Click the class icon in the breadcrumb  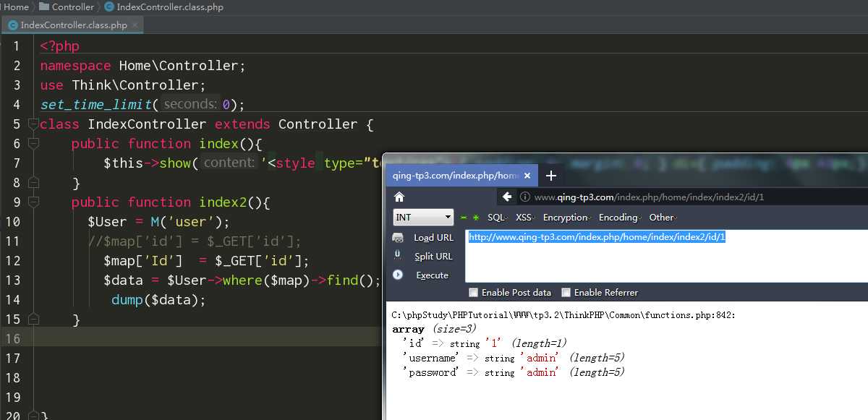pyautogui.click(x=109, y=7)
